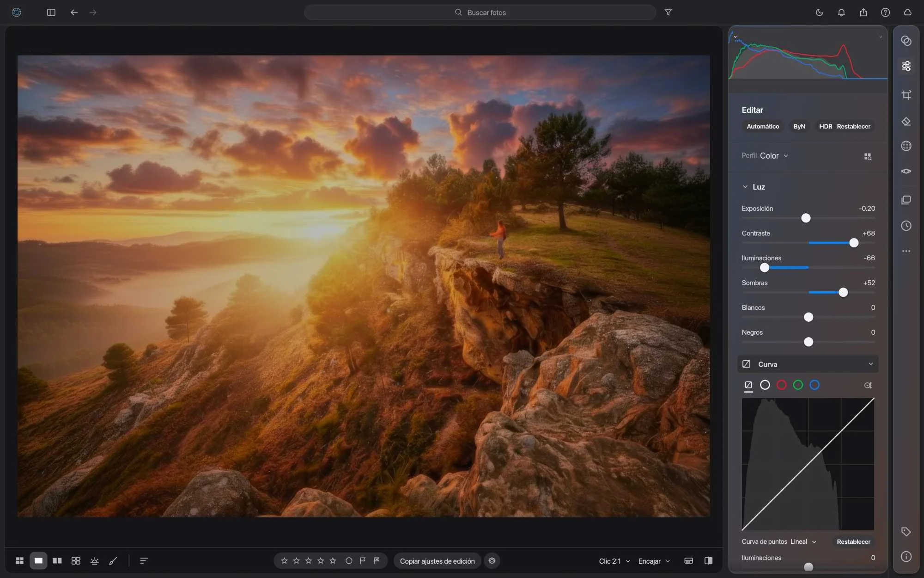Browse profiles with the grid-search icon
Image resolution: width=924 pixels, height=578 pixels.
pyautogui.click(x=868, y=157)
